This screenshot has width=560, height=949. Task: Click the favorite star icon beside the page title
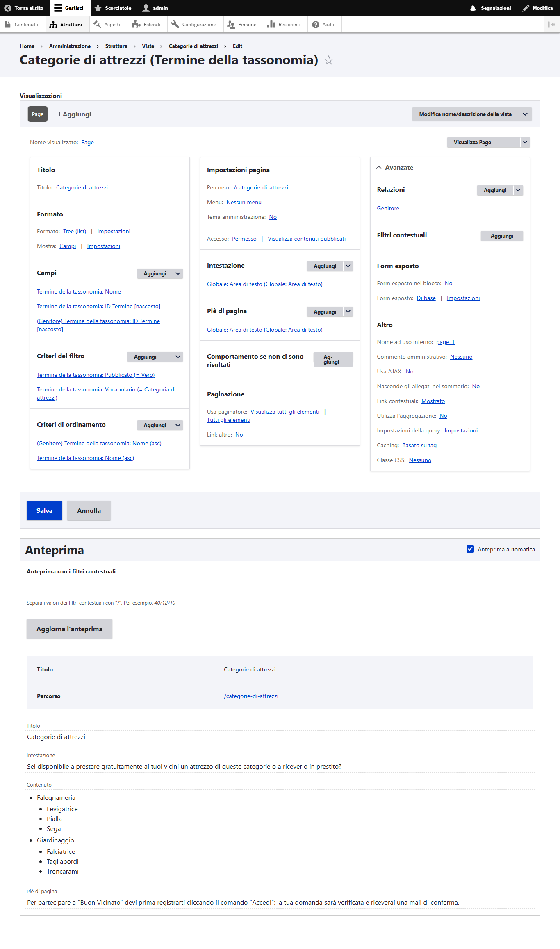coord(328,60)
